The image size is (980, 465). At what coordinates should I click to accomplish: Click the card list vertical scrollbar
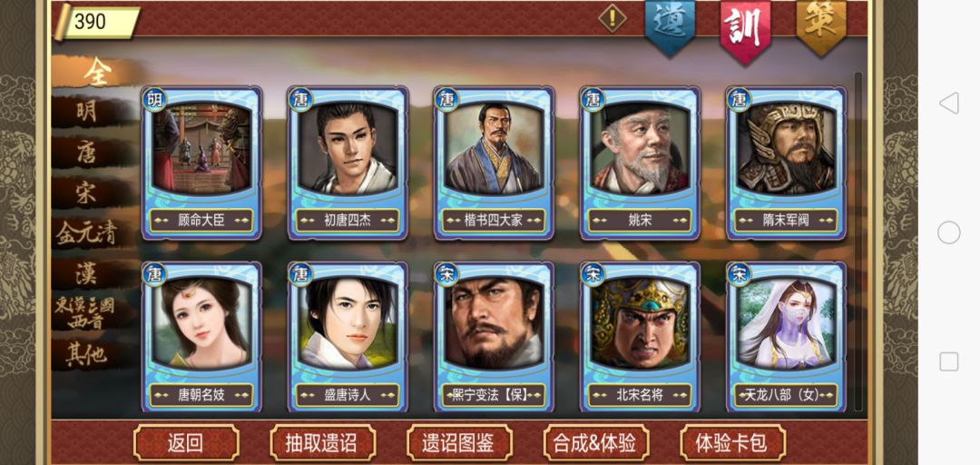pos(858,241)
